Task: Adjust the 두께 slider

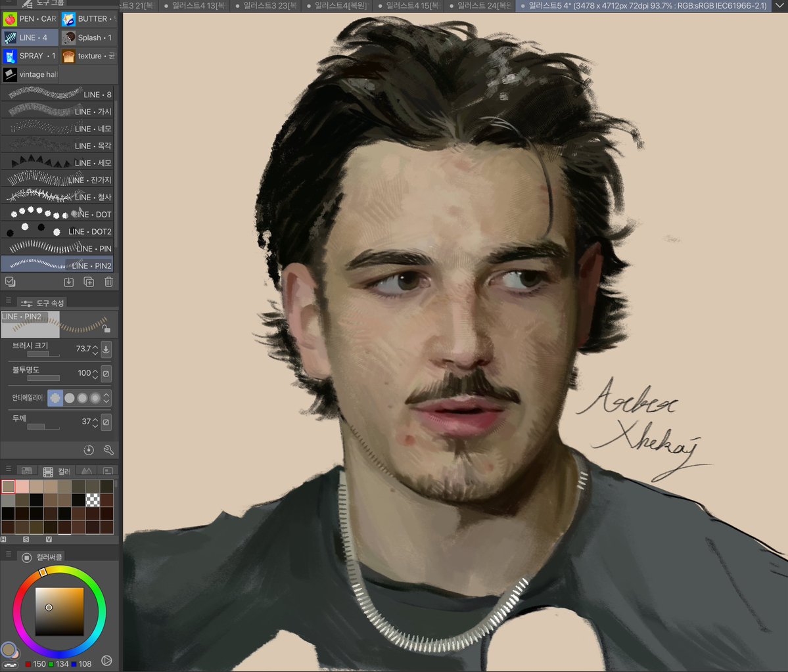Action: tap(43, 427)
